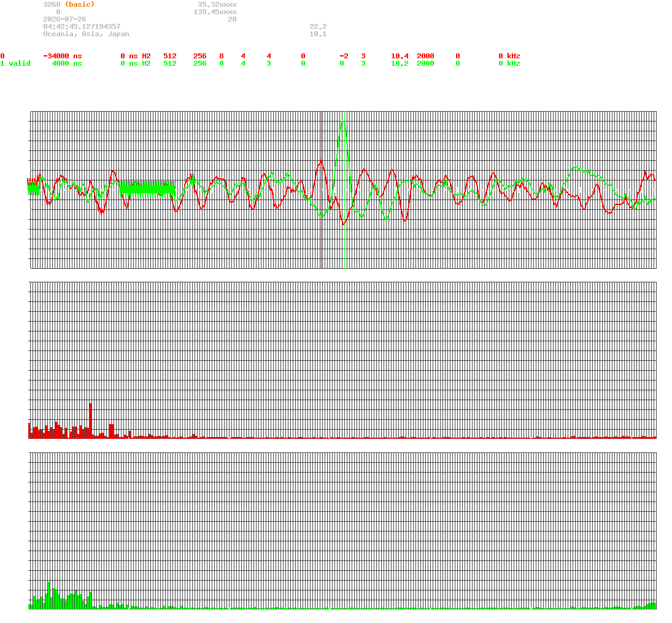Click the region text 'Oceania, Asia, Japan'
This screenshot has width=672, height=623.
pos(86,34)
